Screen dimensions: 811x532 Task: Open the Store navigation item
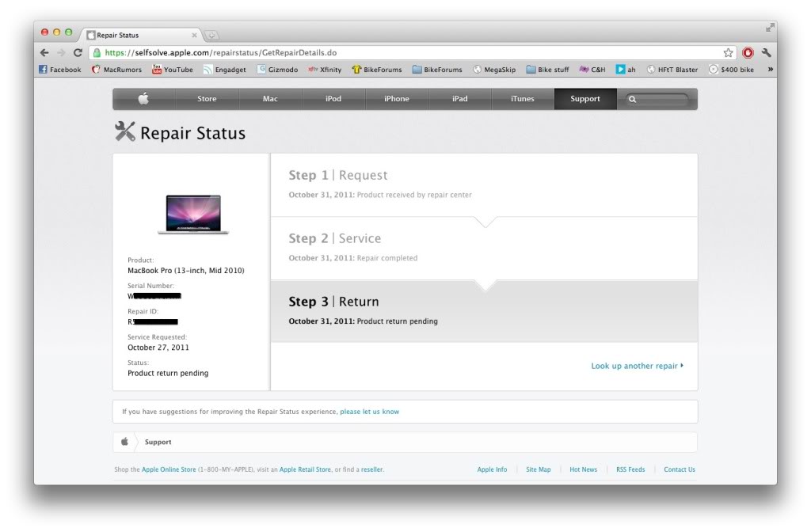coord(207,98)
